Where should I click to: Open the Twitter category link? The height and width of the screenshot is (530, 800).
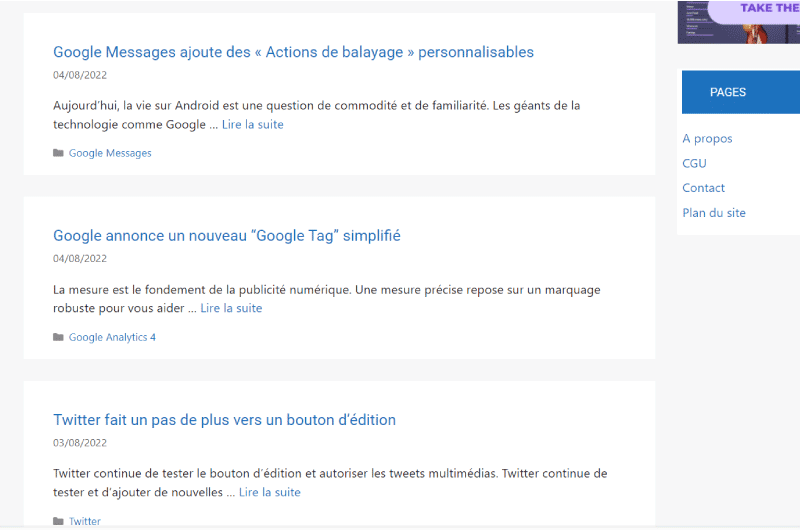[85, 521]
